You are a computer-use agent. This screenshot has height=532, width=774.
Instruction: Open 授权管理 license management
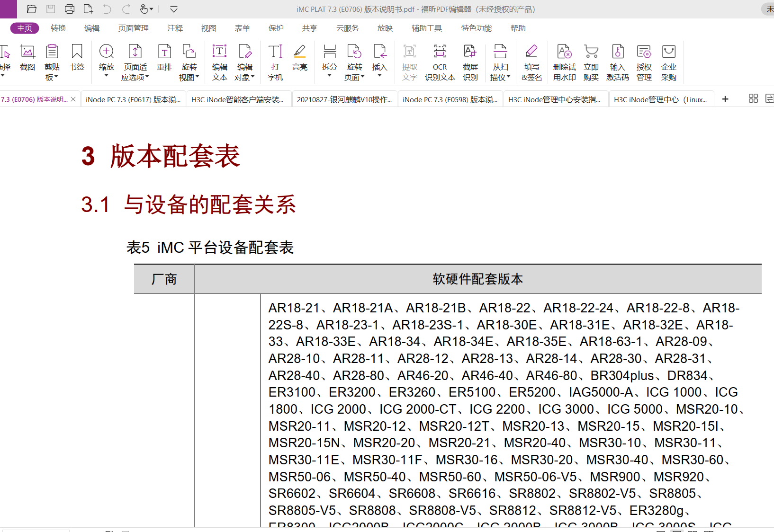(x=644, y=62)
